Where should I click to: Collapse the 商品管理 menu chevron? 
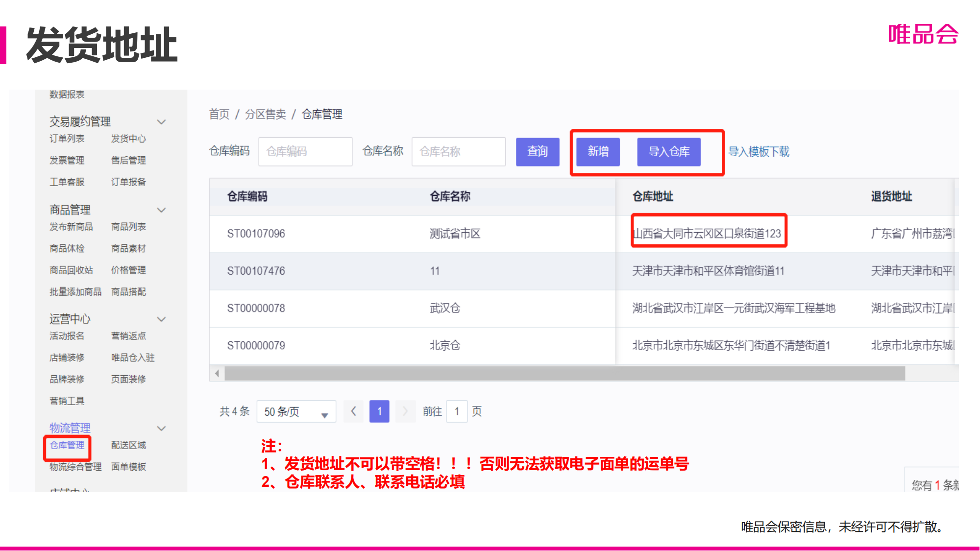point(161,210)
